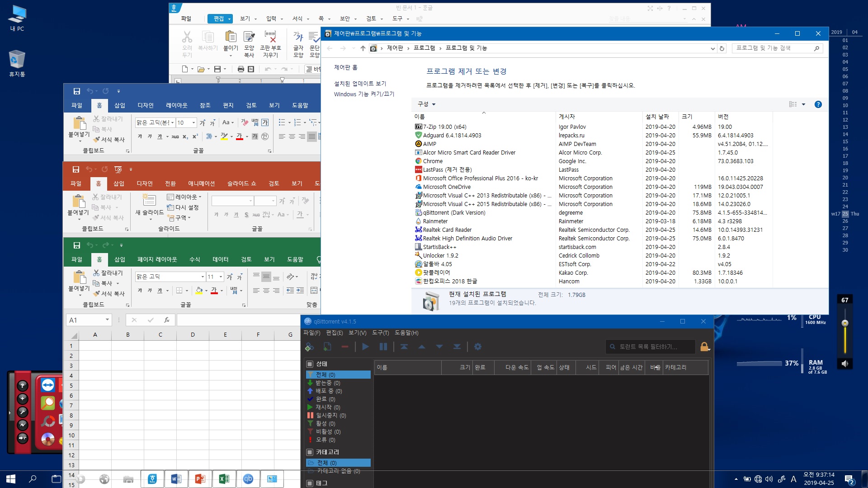The width and height of the screenshot is (868, 488).
Task: Click volume slider knob in Rainmeter widget
Action: (x=844, y=323)
